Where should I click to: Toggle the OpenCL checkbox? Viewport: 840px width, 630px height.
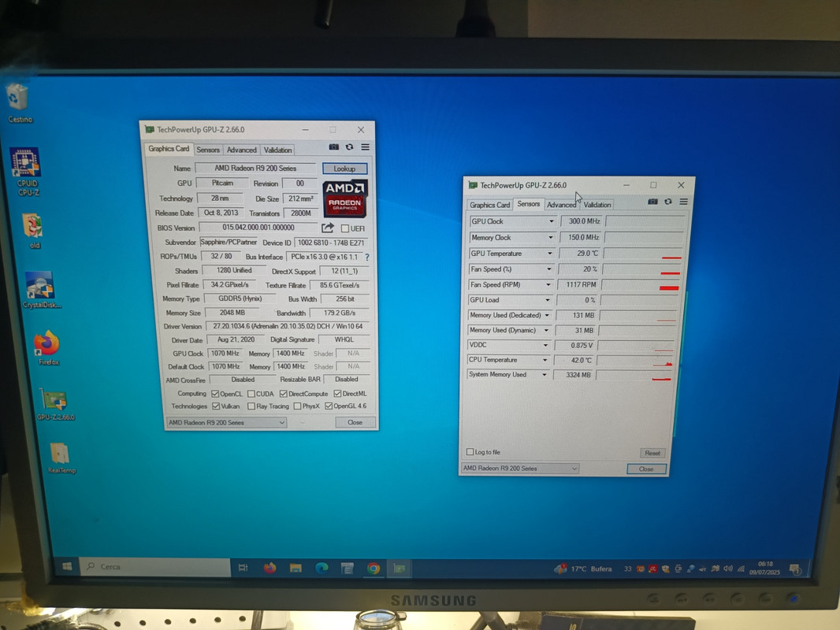click(215, 394)
